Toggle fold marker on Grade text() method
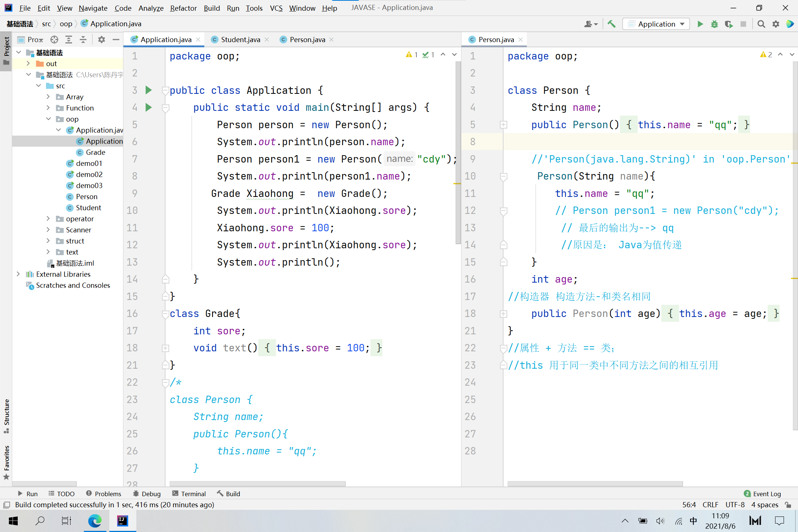Screen dimensions: 798x532 coord(166,348)
